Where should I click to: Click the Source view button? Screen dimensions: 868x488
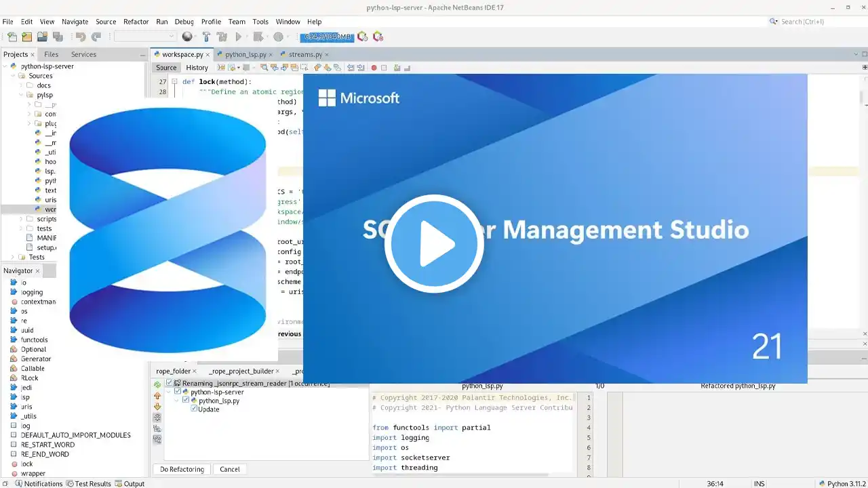(166, 68)
